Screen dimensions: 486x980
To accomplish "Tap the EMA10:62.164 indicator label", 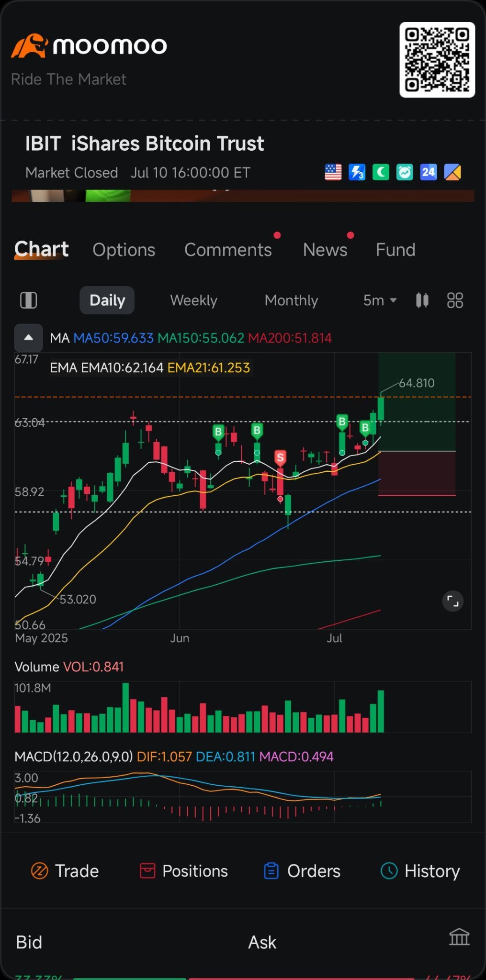I will point(122,368).
